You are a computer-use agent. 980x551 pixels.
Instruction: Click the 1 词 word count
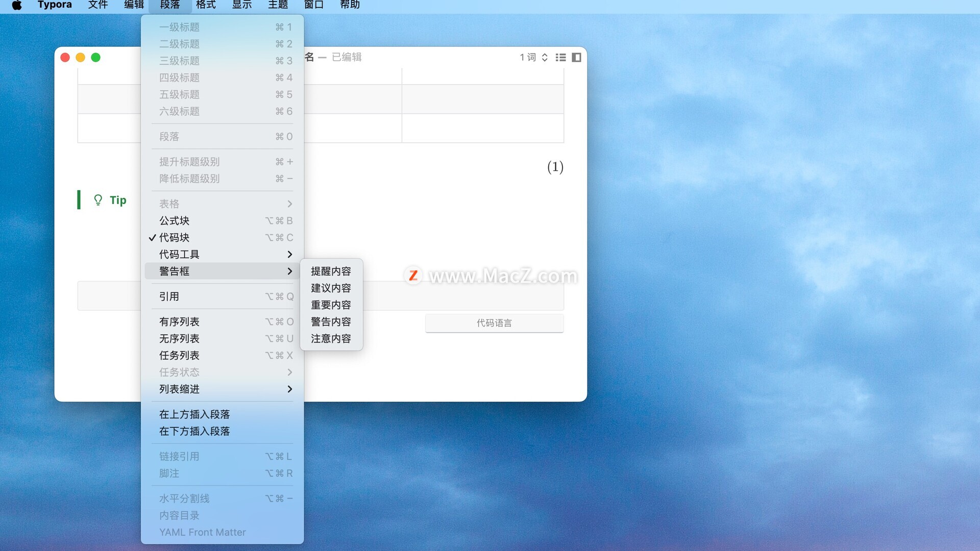[528, 57]
